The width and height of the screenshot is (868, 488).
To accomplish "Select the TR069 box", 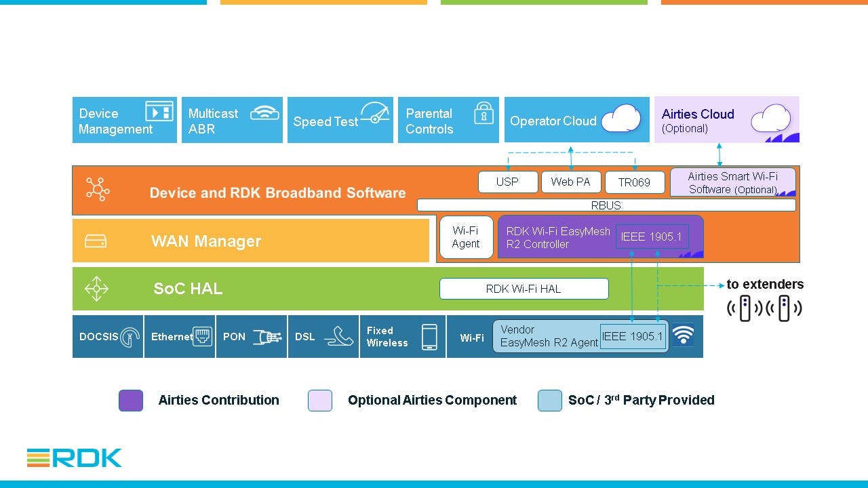I will pyautogui.click(x=634, y=182).
